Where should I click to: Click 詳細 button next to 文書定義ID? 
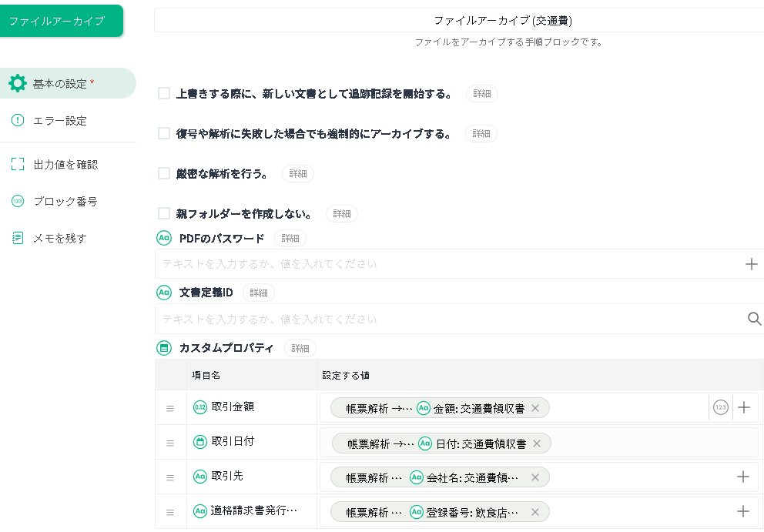pos(258,293)
